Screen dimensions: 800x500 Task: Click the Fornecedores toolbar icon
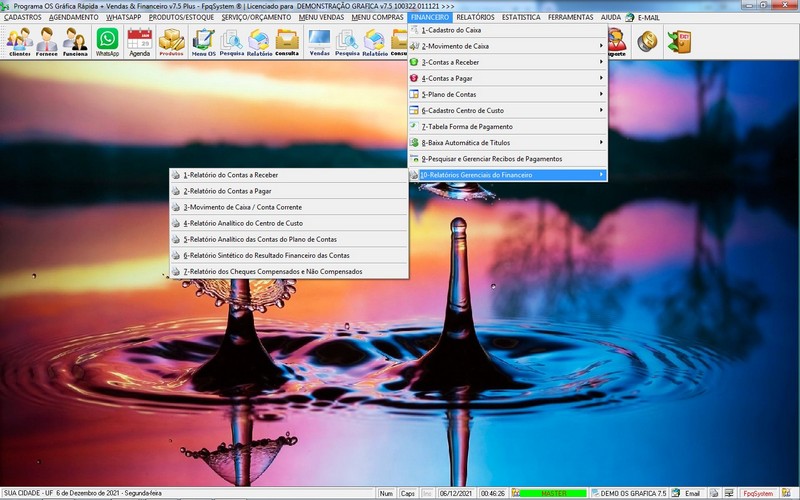tap(47, 41)
